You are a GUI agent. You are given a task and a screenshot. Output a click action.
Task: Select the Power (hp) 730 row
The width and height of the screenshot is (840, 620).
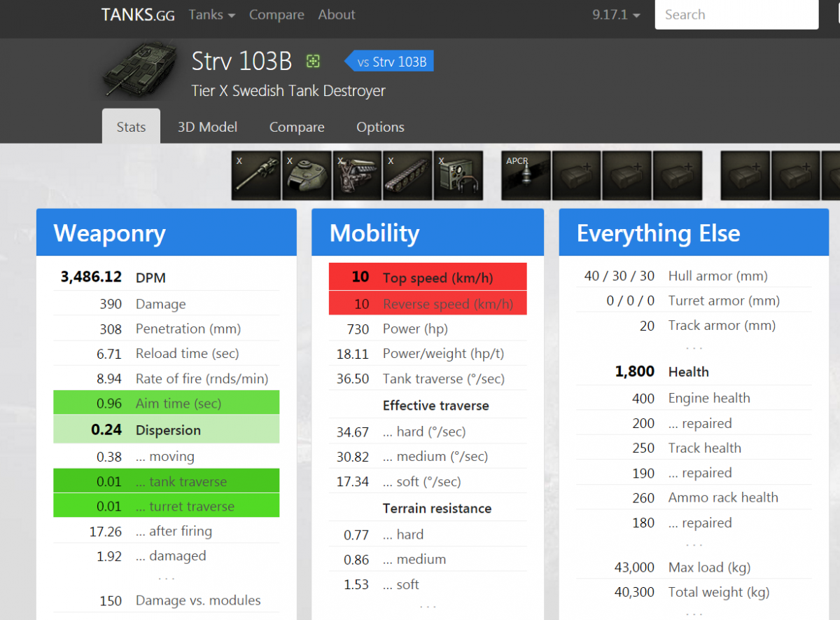coord(428,329)
